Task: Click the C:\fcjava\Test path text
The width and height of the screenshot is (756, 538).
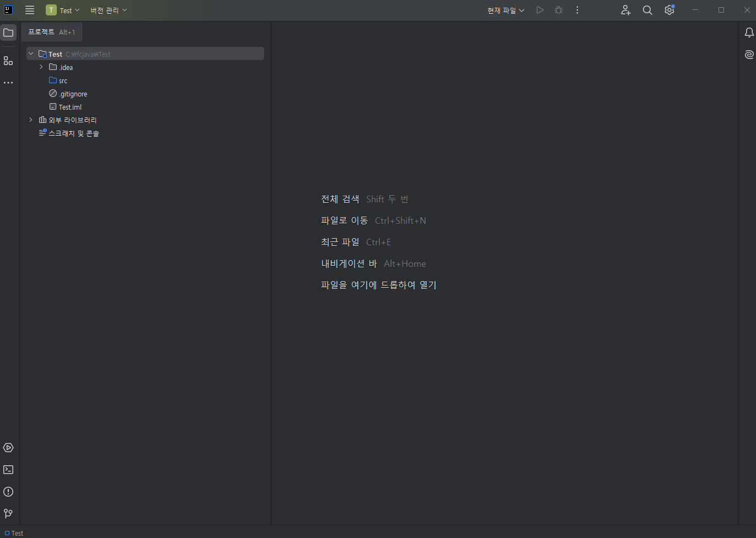Action: [88, 54]
